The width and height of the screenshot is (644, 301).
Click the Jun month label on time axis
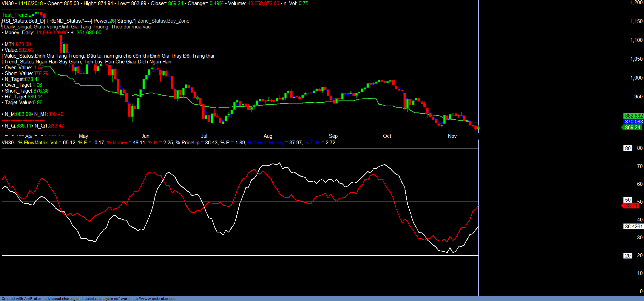145,136
